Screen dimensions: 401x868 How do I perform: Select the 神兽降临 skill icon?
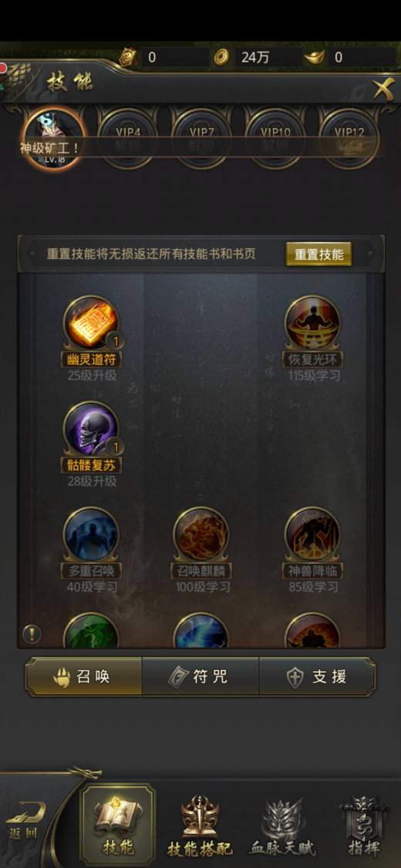(312, 535)
